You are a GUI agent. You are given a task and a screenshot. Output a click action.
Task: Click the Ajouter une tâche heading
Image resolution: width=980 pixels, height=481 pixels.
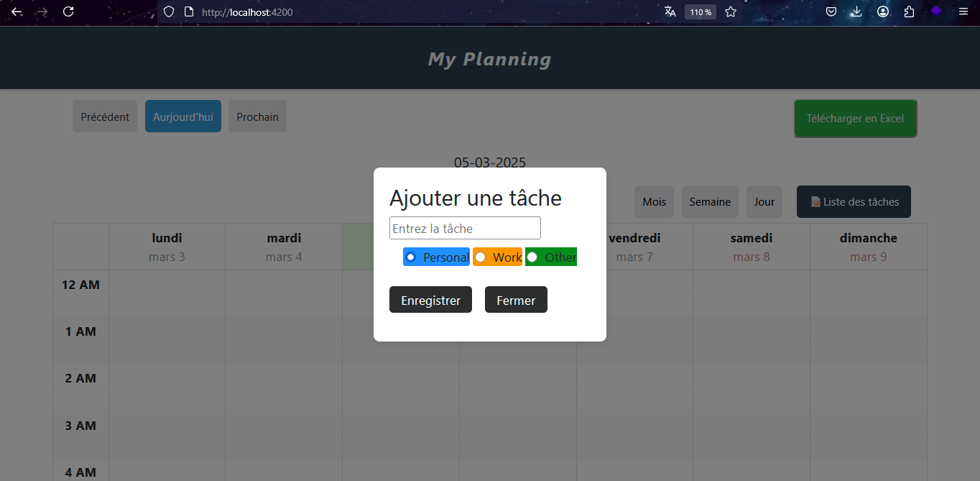pos(476,198)
